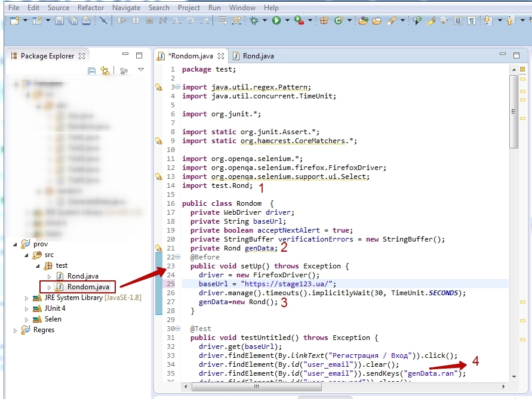Screen dimensions: 532x399
Task: Open the Source menu
Action: pos(59,8)
